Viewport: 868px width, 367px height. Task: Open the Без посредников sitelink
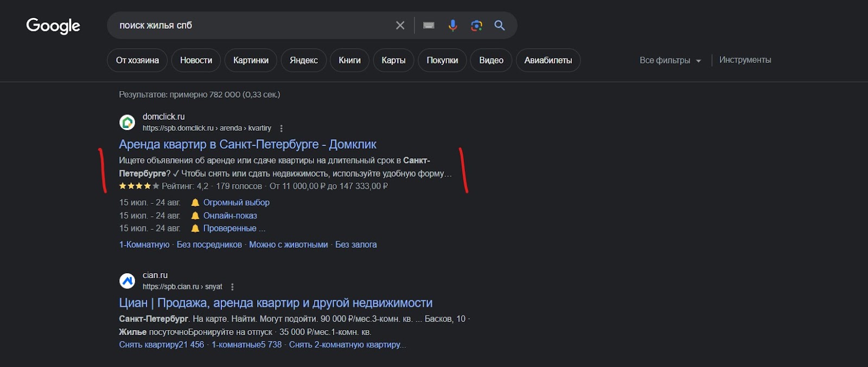[x=209, y=244]
